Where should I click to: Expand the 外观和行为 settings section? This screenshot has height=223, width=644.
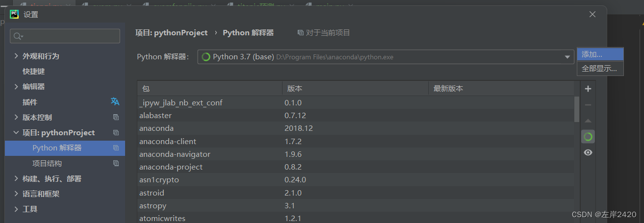(17, 56)
